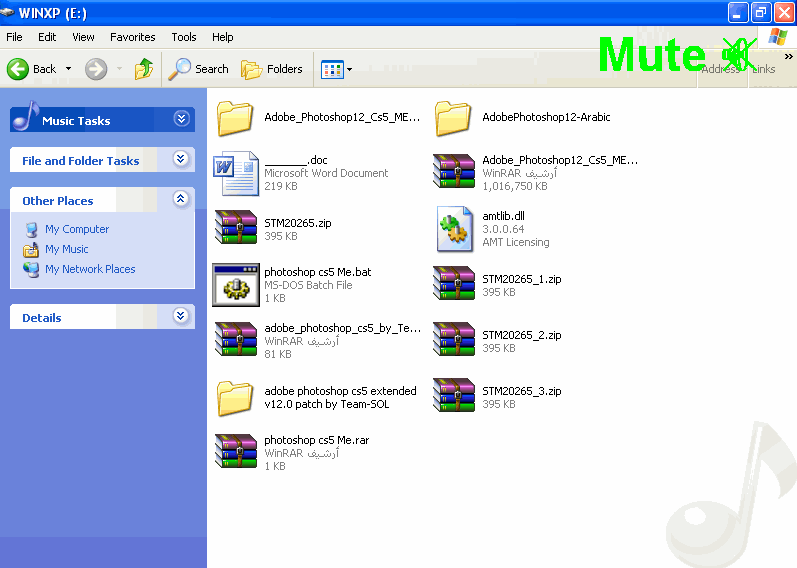The width and height of the screenshot is (797, 568).
Task: Click the Up folder toolbar icon
Action: click(144, 69)
